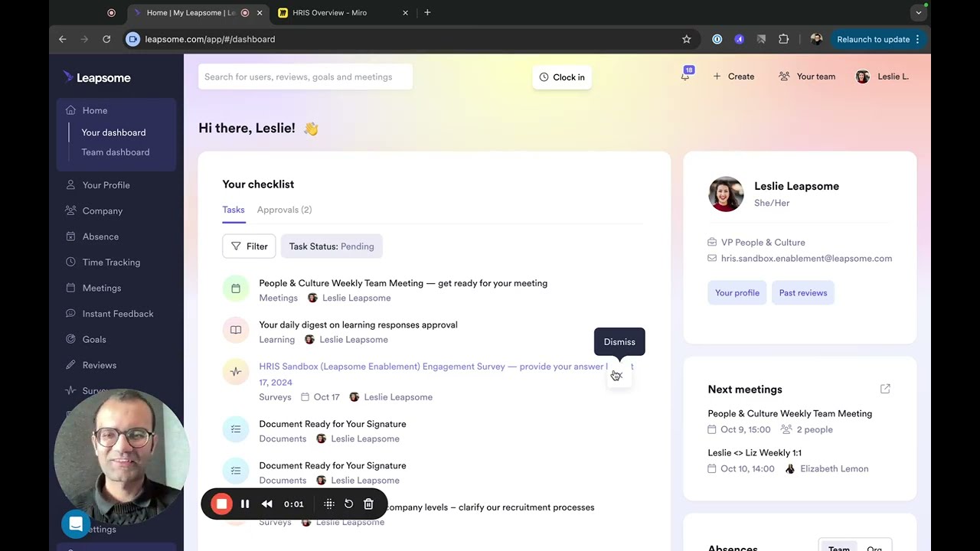Open the checklist Filter button

click(249, 246)
